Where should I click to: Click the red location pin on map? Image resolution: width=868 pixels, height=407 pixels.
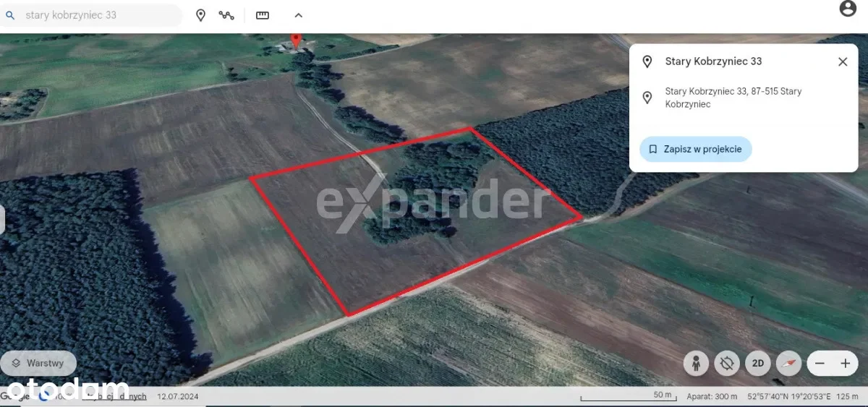[x=295, y=39]
